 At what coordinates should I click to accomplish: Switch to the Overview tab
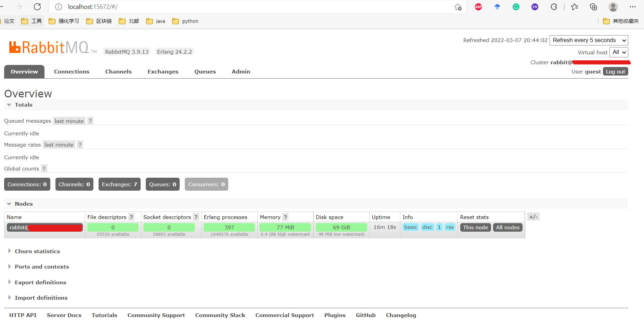click(x=24, y=72)
